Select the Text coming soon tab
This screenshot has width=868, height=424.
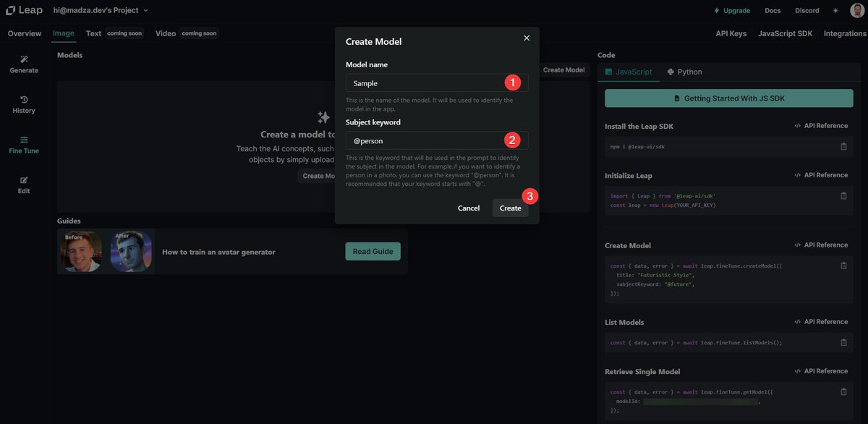(x=114, y=33)
